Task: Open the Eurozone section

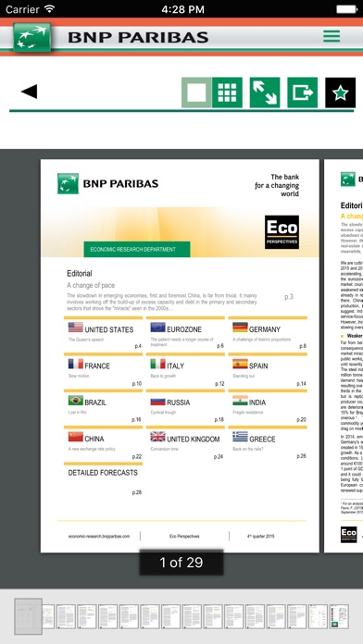Action: point(185,334)
